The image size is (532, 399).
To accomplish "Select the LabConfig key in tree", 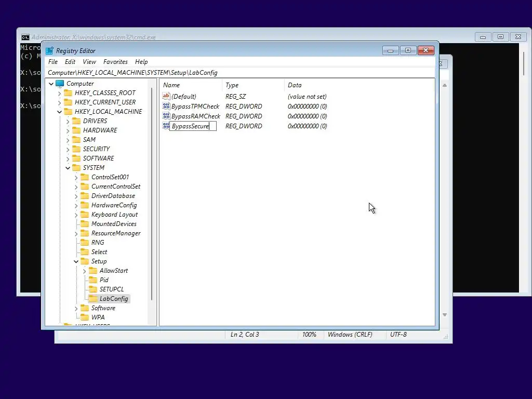I will tap(114, 299).
